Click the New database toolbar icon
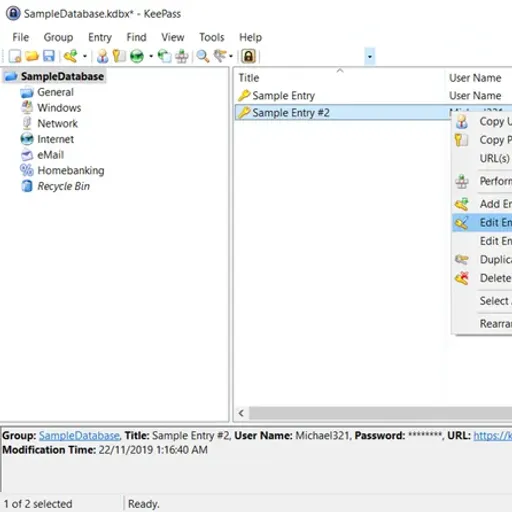The height and width of the screenshot is (512, 512). [15, 56]
